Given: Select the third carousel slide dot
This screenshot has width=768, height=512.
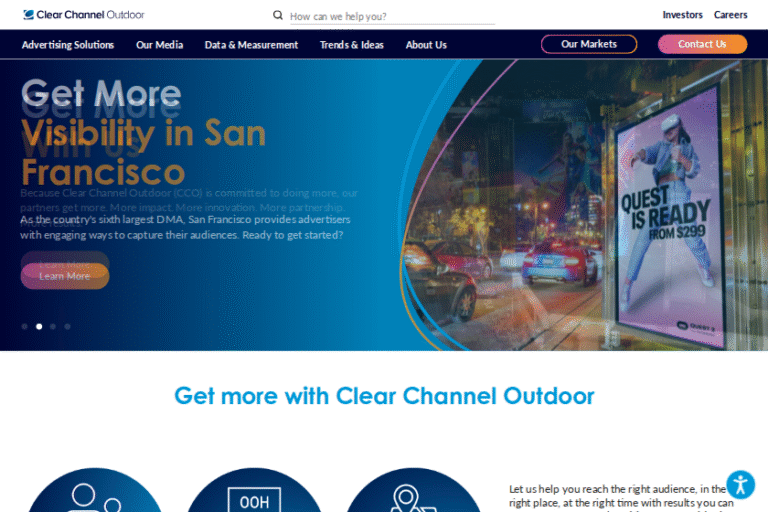Looking at the screenshot, I should point(53,326).
